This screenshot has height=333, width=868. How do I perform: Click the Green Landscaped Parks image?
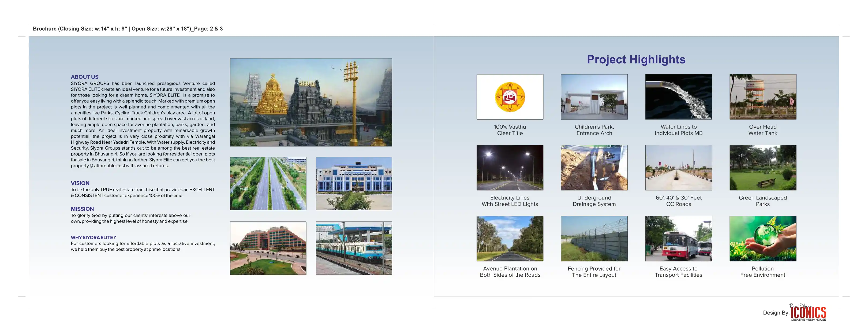pyautogui.click(x=762, y=168)
